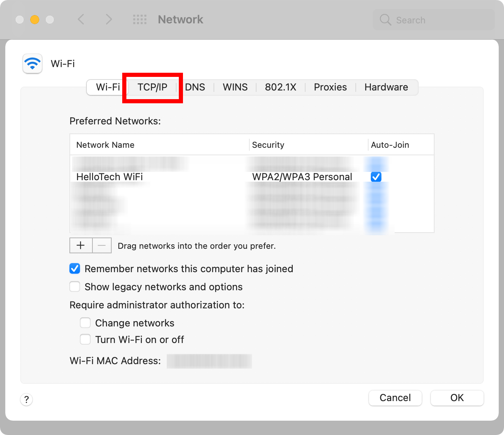
Task: Open the DNS tab
Action: tap(195, 87)
